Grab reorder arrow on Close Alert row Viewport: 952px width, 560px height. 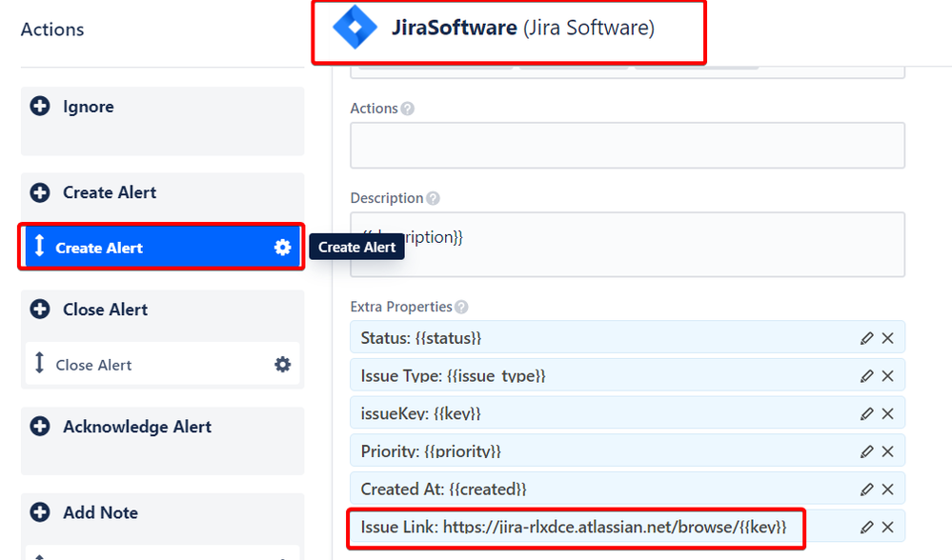39,362
